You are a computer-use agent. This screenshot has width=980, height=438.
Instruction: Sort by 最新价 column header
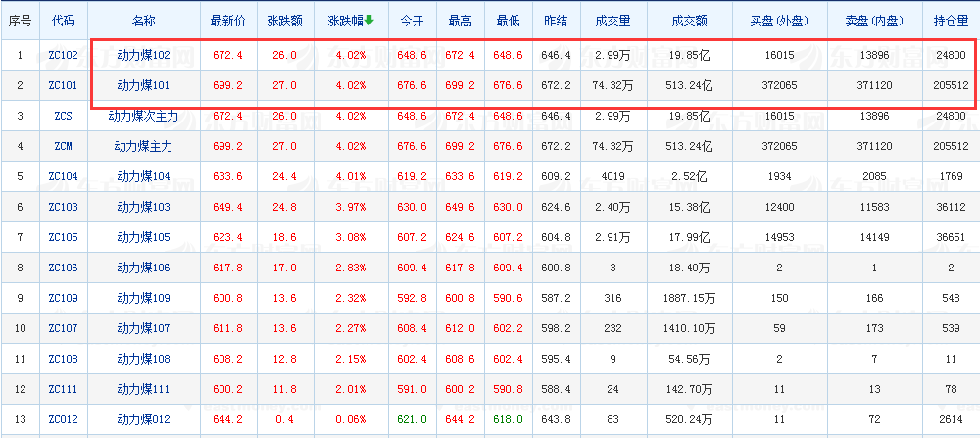(227, 21)
